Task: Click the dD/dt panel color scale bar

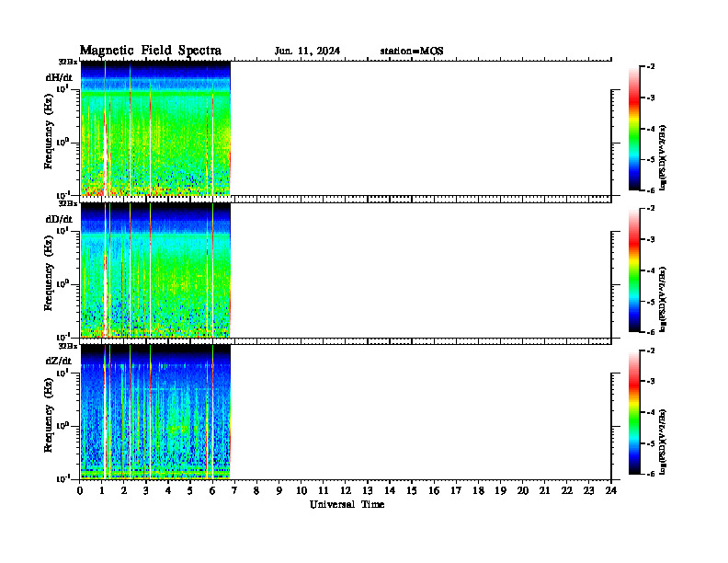Action: pyautogui.click(x=634, y=270)
